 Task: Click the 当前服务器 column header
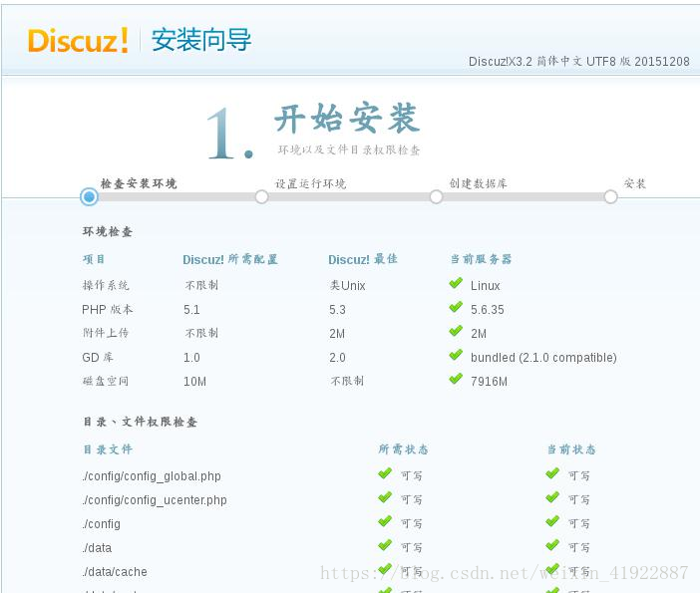pos(481,259)
